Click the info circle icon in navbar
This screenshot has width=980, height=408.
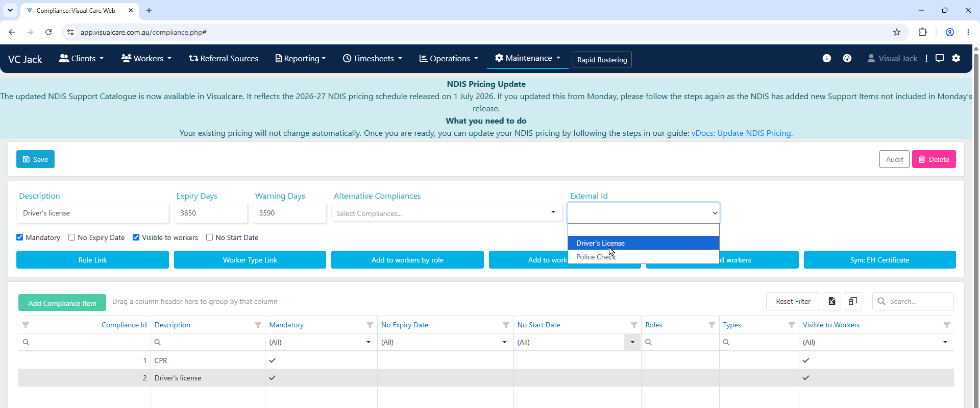coord(827,58)
